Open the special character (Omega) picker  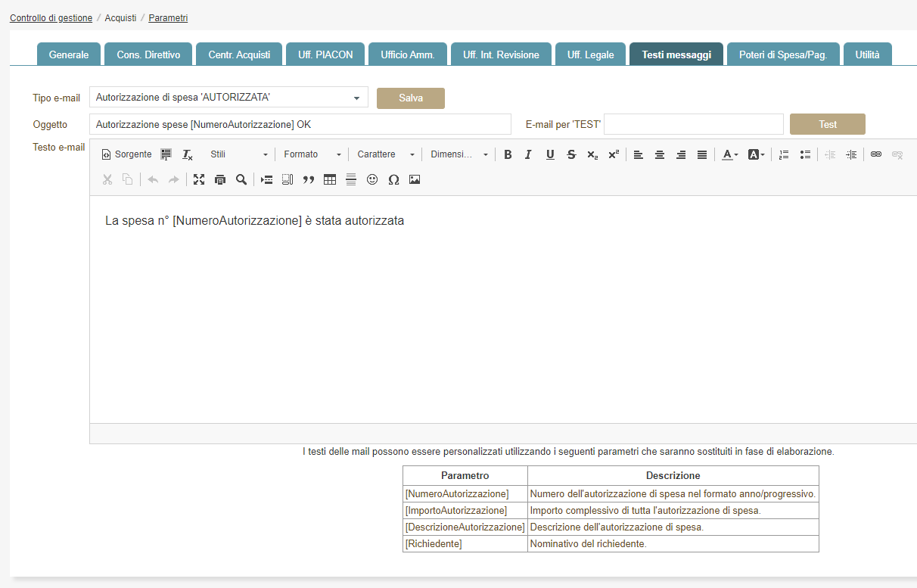pos(393,179)
